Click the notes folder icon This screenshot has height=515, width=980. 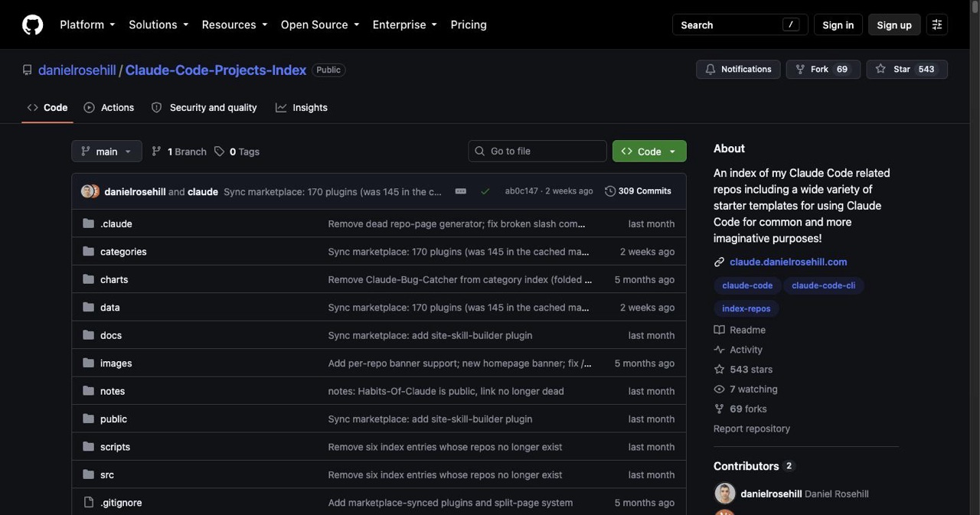click(x=88, y=391)
